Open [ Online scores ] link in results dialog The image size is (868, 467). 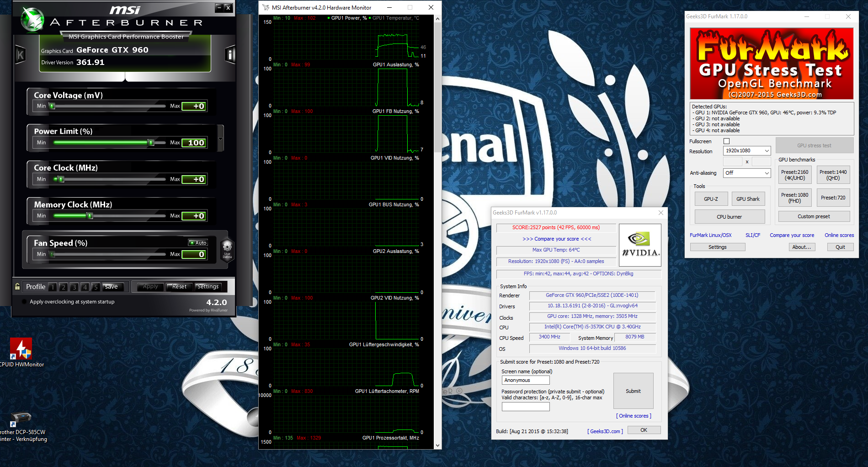click(x=634, y=416)
